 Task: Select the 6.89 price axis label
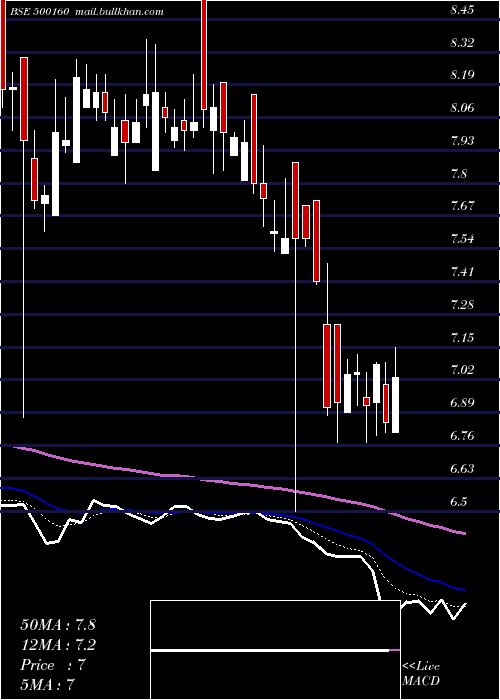point(462,403)
